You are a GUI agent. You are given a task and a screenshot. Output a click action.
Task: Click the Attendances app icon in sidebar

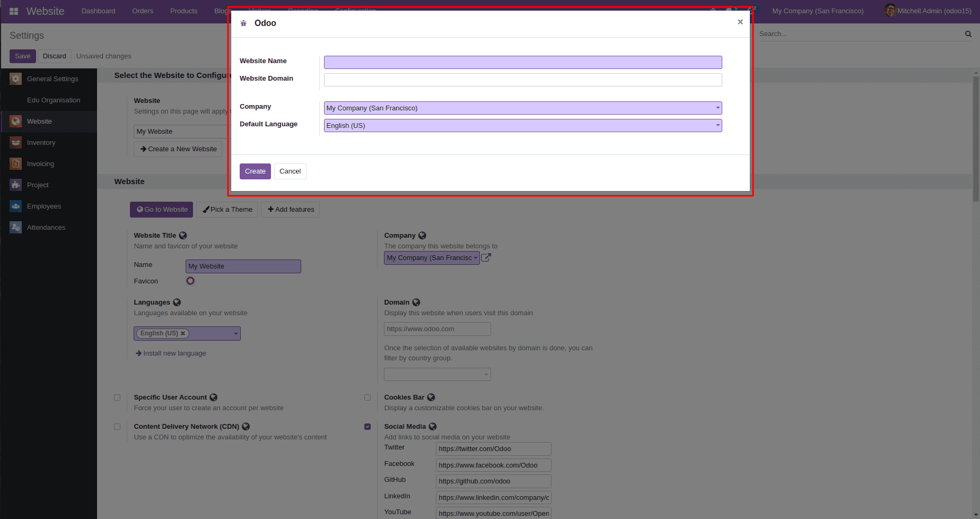pyautogui.click(x=16, y=228)
